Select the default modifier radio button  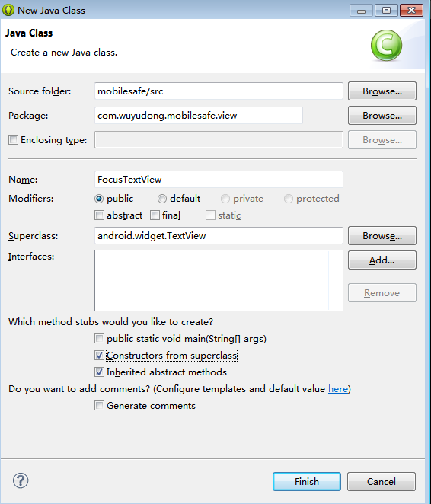click(x=162, y=199)
